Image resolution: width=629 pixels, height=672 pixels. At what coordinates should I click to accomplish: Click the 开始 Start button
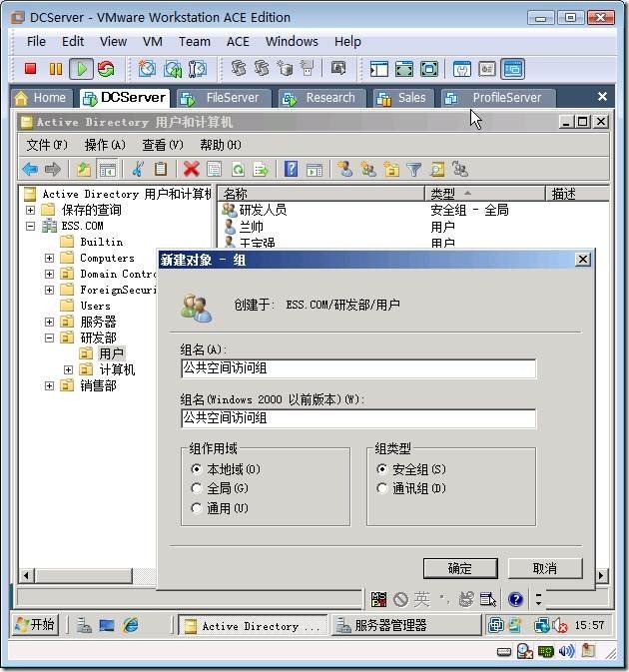[35, 625]
